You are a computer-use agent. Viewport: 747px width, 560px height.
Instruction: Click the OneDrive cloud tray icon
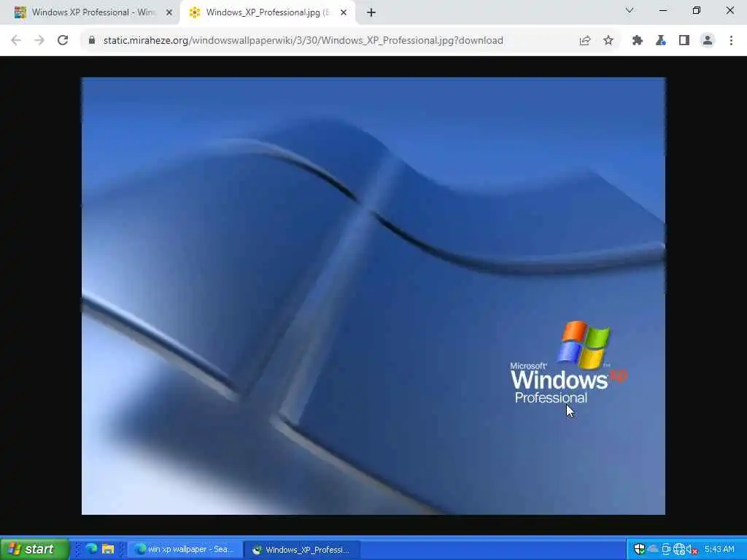(653, 549)
